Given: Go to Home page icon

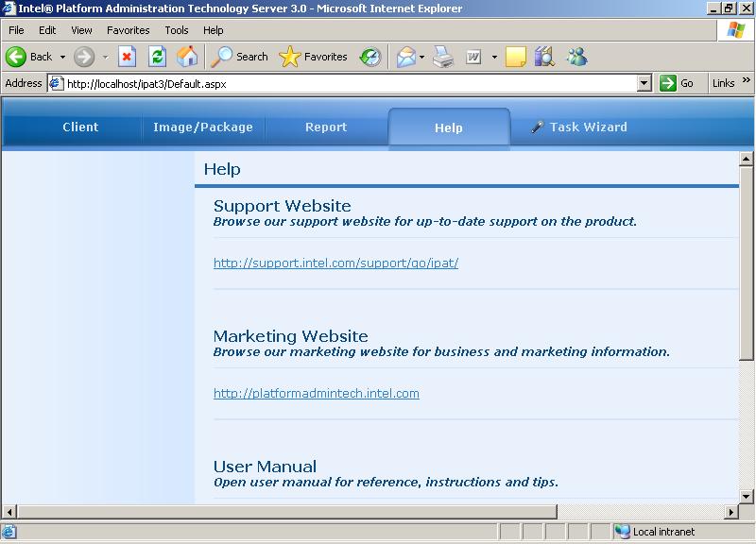Looking at the screenshot, I should pos(187,57).
